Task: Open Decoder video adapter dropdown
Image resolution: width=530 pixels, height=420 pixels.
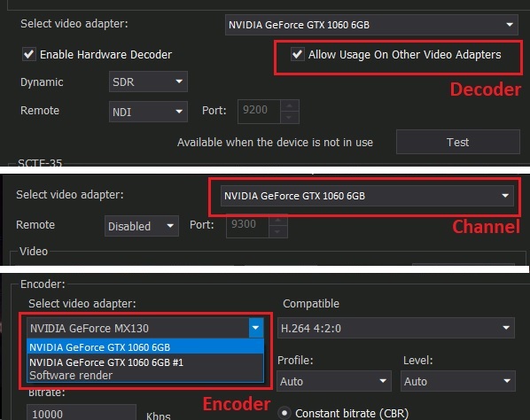Action: [x=371, y=25]
